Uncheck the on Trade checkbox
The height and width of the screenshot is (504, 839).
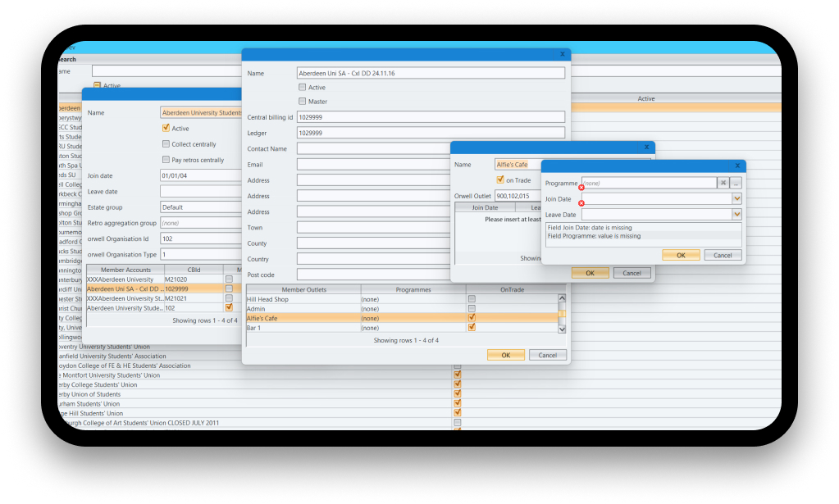(x=500, y=180)
